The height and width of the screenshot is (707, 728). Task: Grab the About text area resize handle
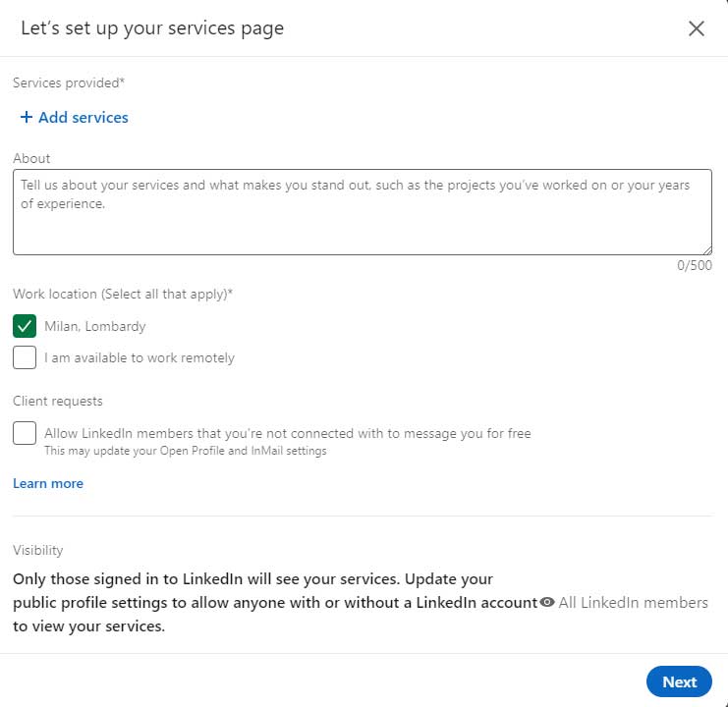[707, 249]
